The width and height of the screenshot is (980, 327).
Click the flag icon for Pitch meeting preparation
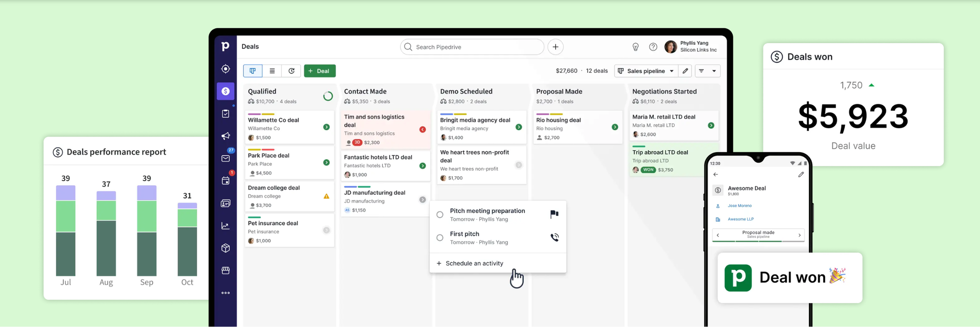click(554, 214)
